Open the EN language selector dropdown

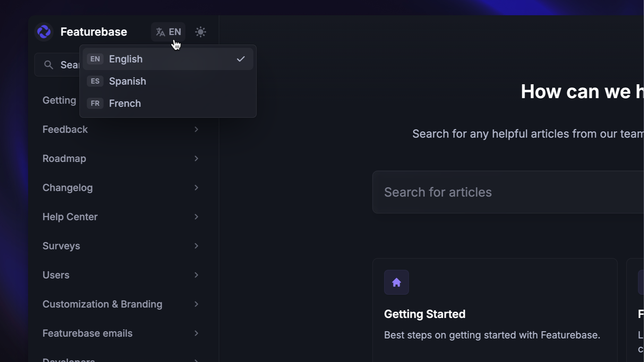point(168,32)
